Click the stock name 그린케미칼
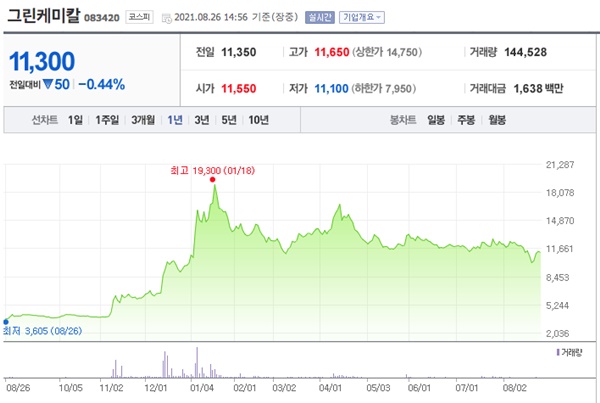 (44, 16)
